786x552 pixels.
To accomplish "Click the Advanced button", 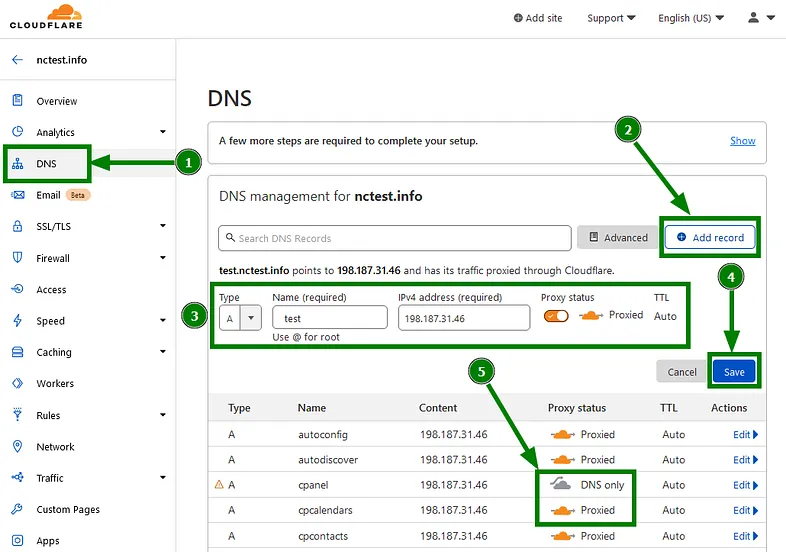I will [618, 237].
